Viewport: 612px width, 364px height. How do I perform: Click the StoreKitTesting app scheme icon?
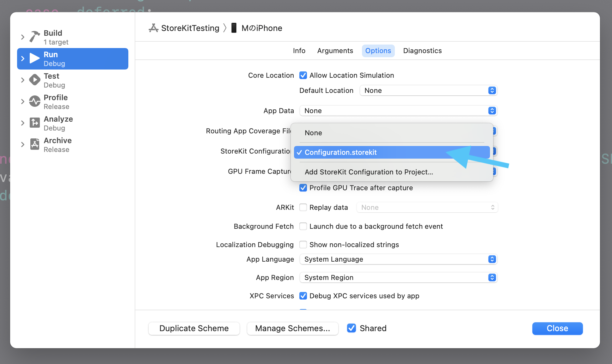coord(154,28)
